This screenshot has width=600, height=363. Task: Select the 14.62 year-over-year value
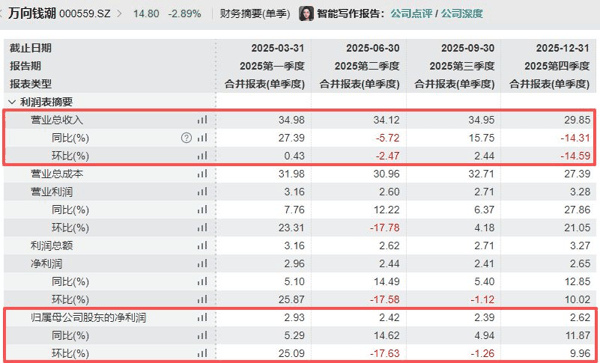[x=386, y=335]
